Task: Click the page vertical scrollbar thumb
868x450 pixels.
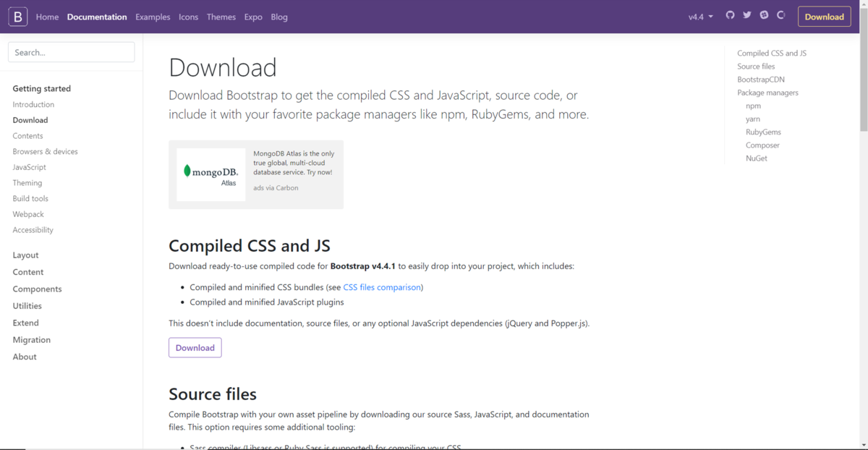Action: click(x=864, y=69)
